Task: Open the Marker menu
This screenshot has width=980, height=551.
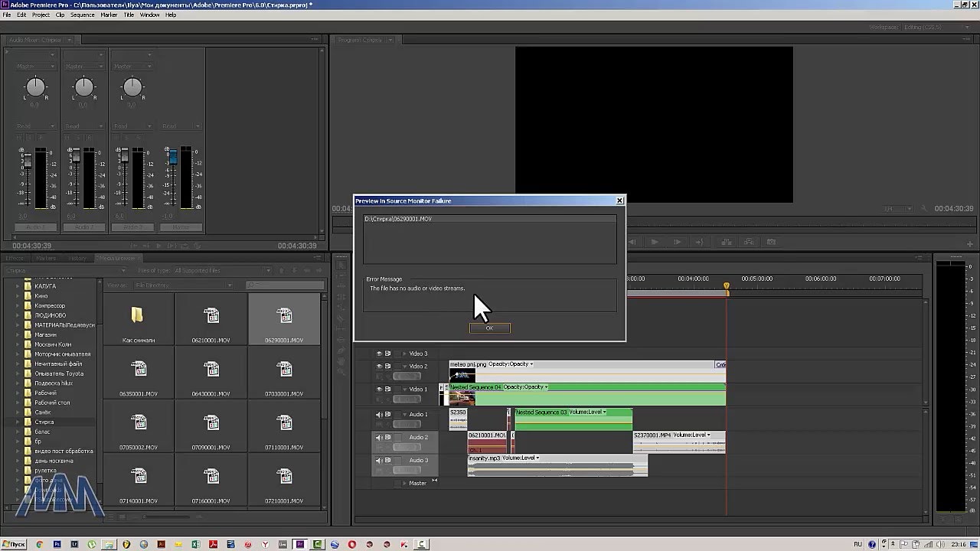Action: pos(109,15)
